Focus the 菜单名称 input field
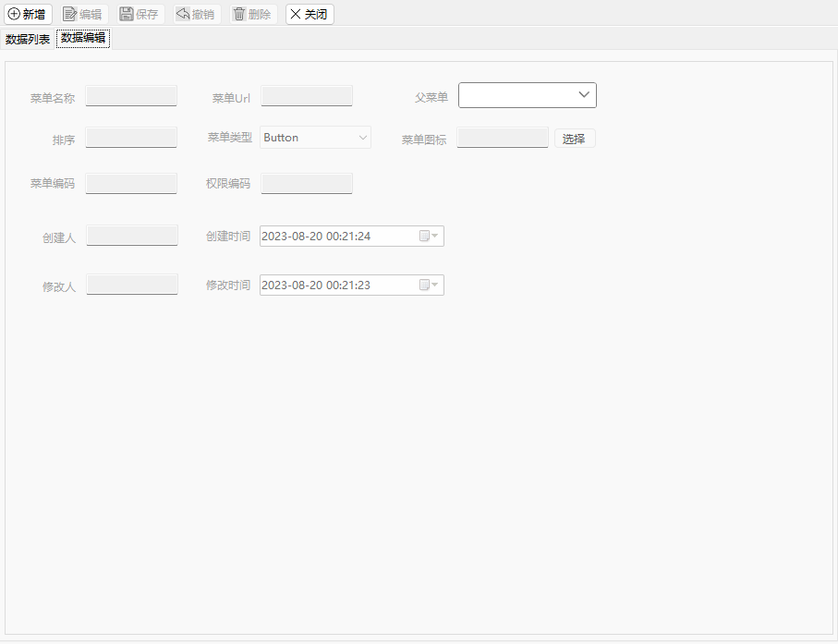 [x=131, y=96]
